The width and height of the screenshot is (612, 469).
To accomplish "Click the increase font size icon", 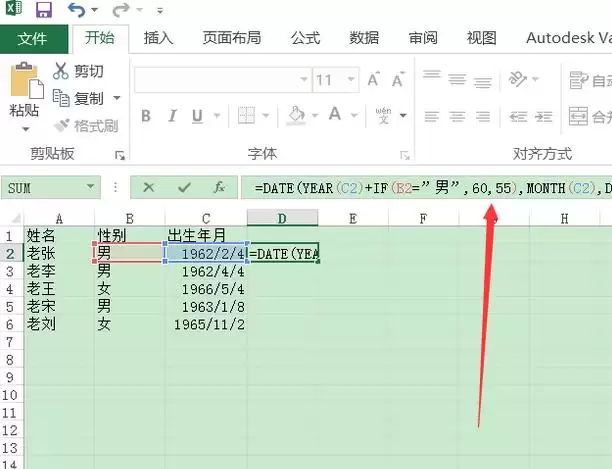I will tap(374, 80).
